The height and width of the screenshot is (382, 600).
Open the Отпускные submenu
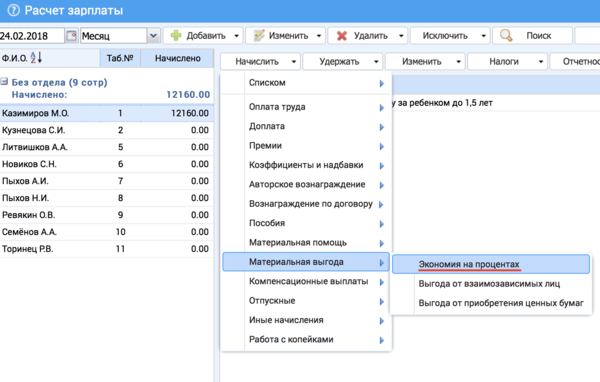click(x=306, y=301)
